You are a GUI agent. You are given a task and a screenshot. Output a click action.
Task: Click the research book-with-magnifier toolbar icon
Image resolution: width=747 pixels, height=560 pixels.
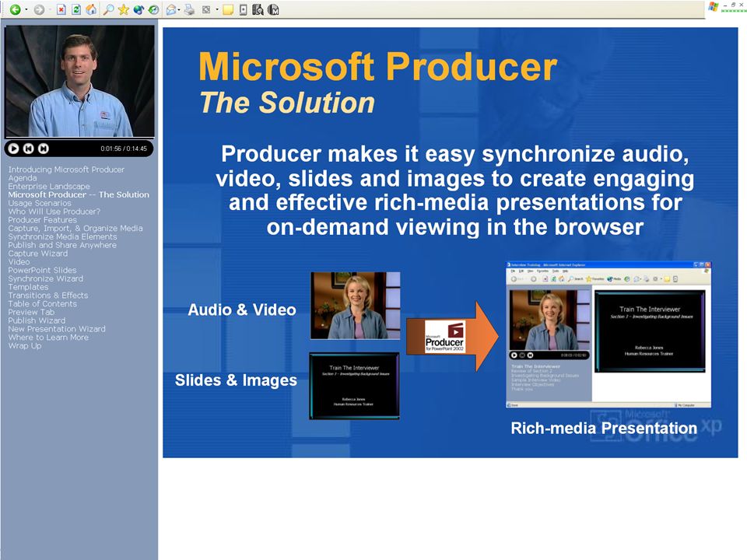pyautogui.click(x=258, y=9)
